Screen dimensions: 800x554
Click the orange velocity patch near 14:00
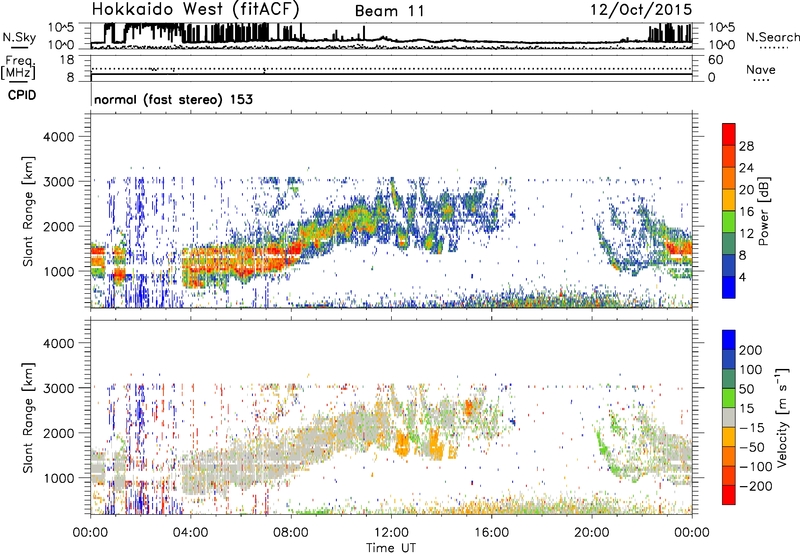pyautogui.click(x=436, y=443)
